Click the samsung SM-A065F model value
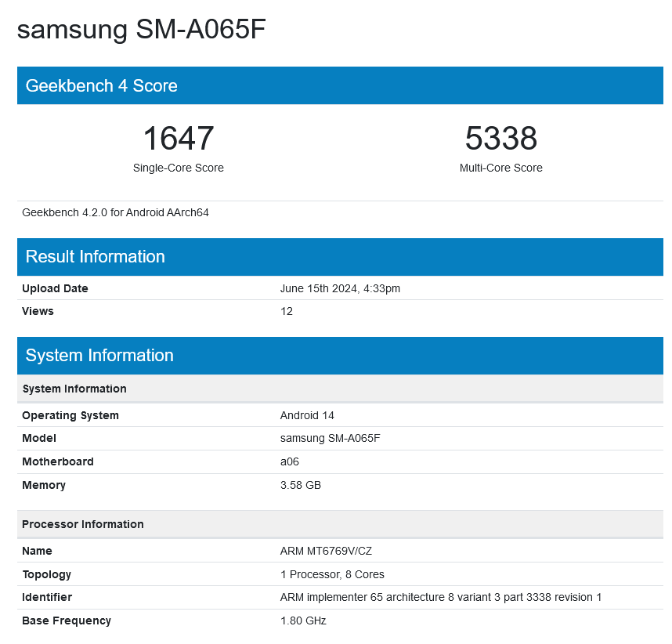The width and height of the screenshot is (672, 644). (329, 439)
